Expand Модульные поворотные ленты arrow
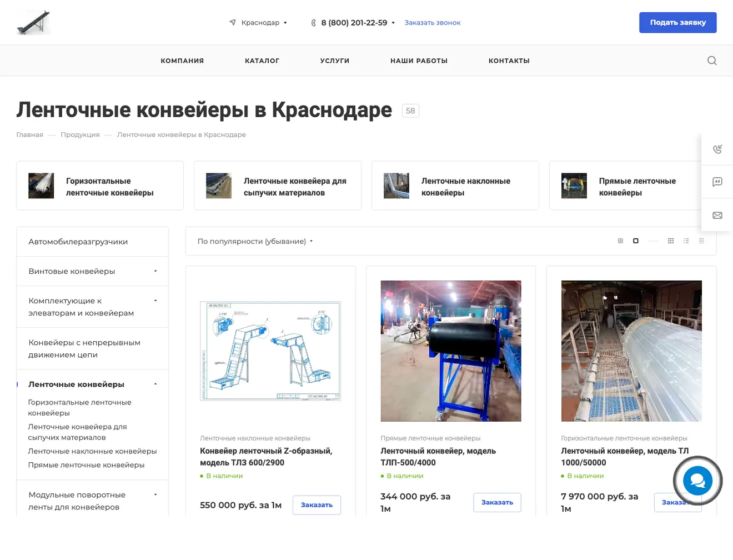The image size is (733, 560). coord(155,494)
